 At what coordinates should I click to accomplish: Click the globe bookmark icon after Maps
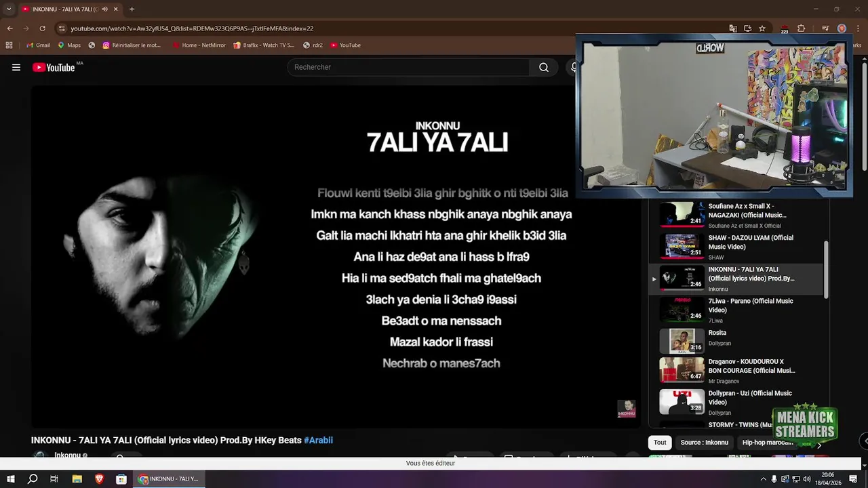click(x=92, y=45)
